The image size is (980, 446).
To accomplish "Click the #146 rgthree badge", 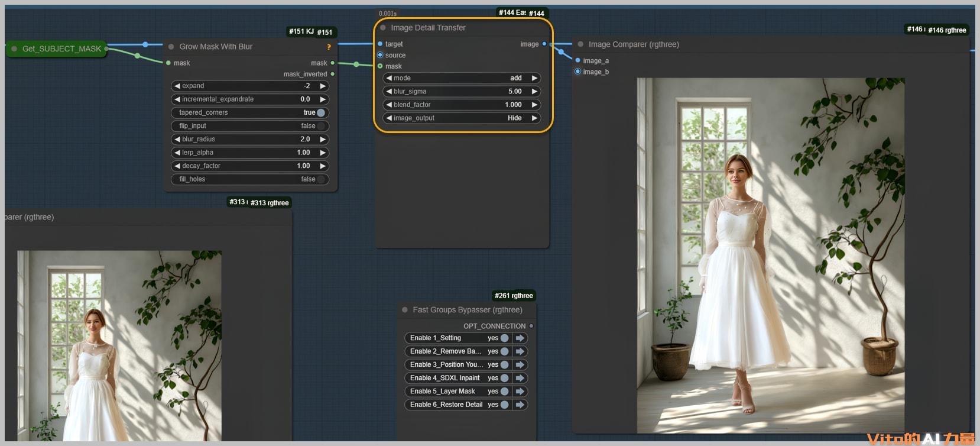I will click(x=947, y=30).
